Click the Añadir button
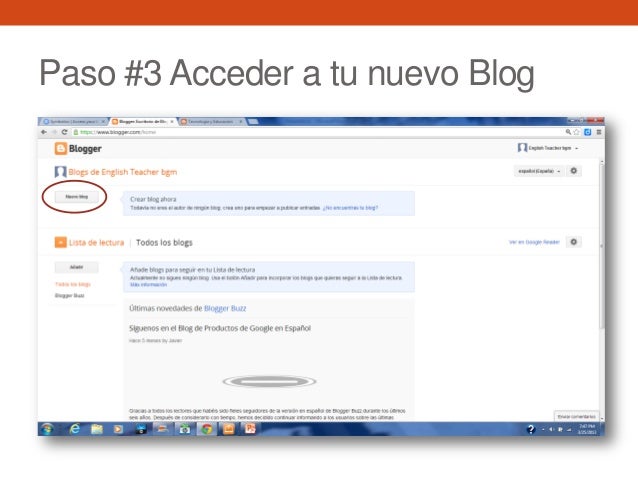The image size is (638, 479). [76, 267]
